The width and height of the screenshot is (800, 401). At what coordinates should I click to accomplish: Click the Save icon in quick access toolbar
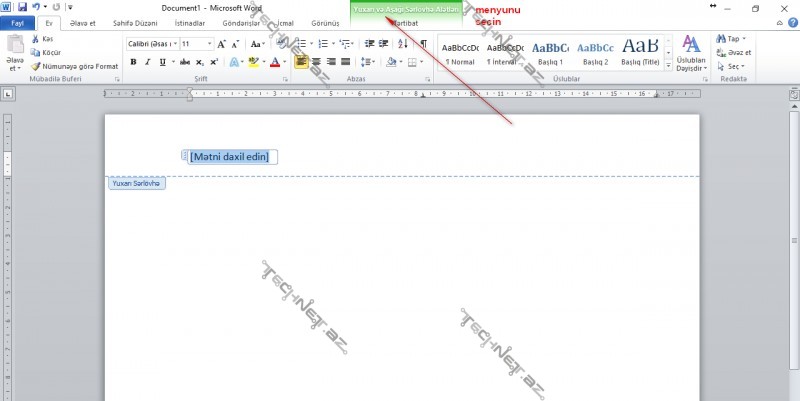click(21, 7)
